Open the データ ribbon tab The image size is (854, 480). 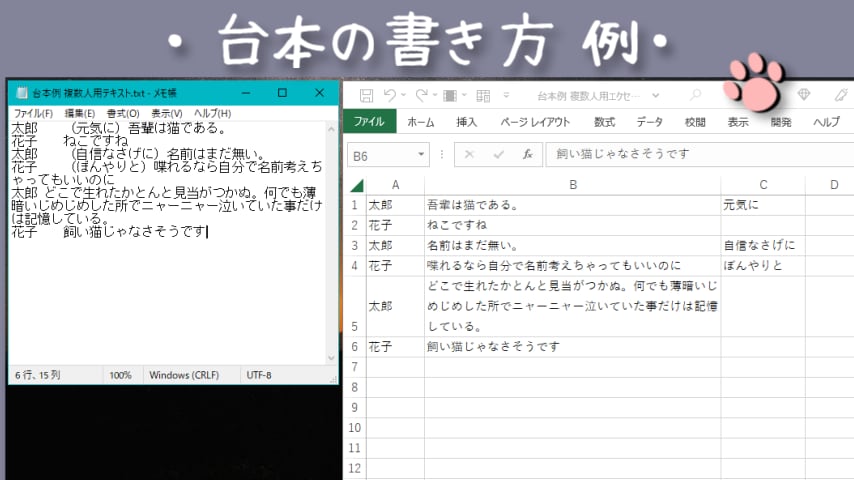pyautogui.click(x=650, y=122)
